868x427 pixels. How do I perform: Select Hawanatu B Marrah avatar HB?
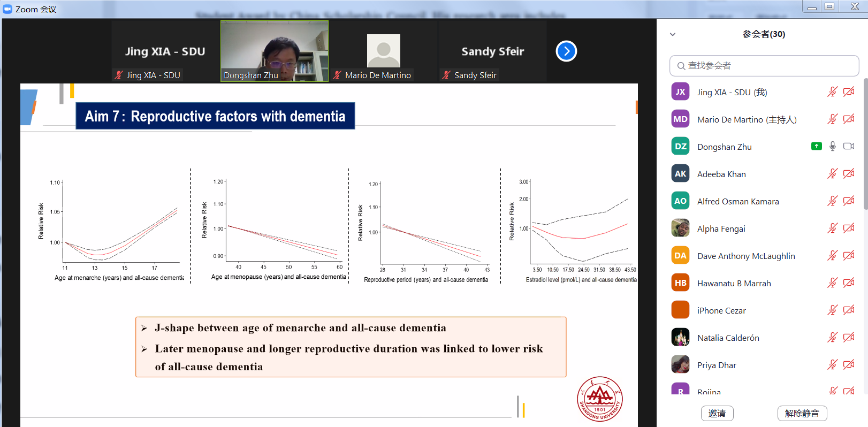click(680, 283)
